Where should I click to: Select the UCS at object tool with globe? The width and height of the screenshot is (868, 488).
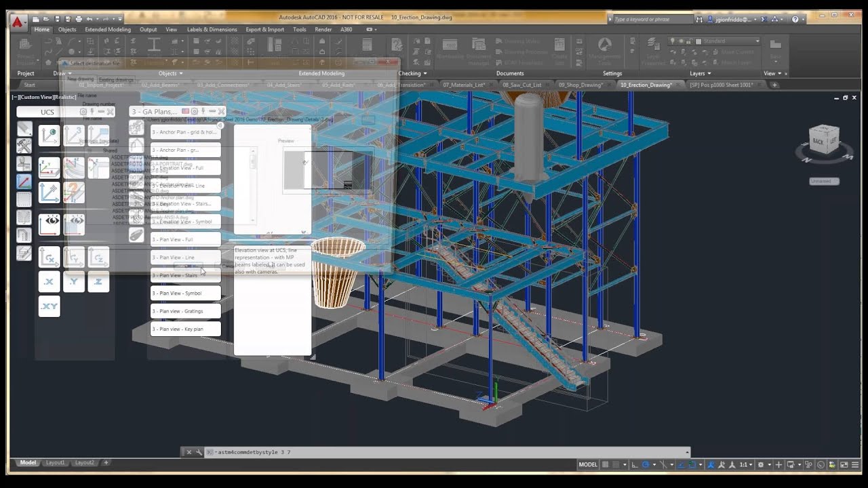tap(49, 136)
